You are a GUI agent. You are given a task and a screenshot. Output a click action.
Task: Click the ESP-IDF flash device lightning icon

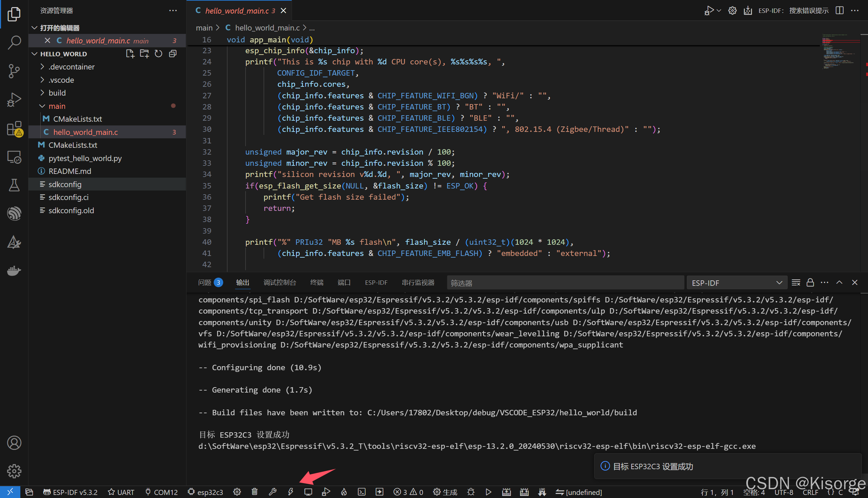click(x=290, y=492)
